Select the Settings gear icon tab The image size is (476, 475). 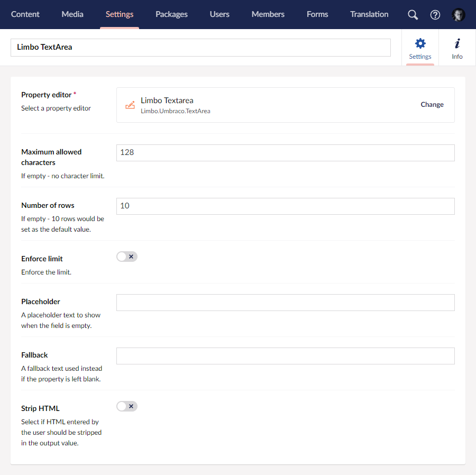click(x=420, y=49)
